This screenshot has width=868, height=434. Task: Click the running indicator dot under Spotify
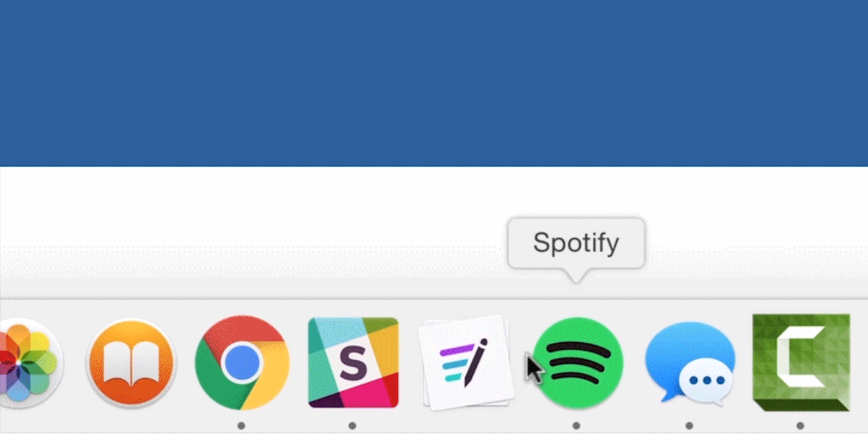577,425
